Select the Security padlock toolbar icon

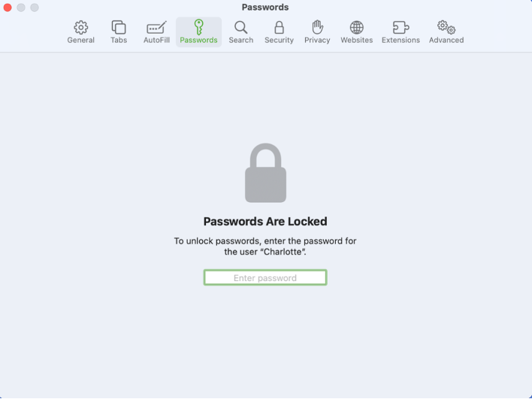click(x=279, y=28)
